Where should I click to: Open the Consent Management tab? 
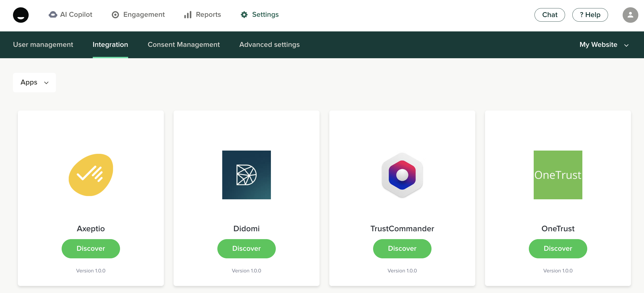[184, 45]
